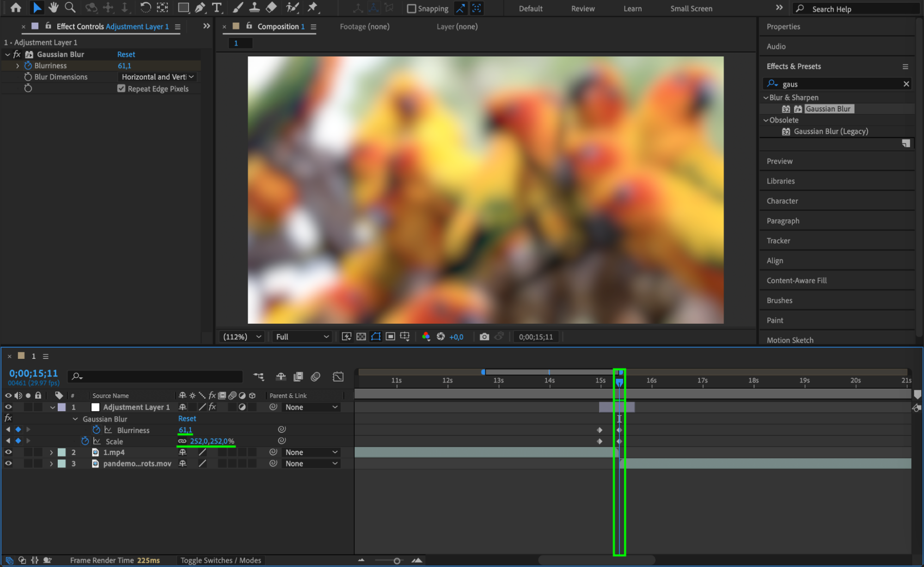Enable the Snapping checkbox
This screenshot has width=924, height=567.
coord(411,8)
